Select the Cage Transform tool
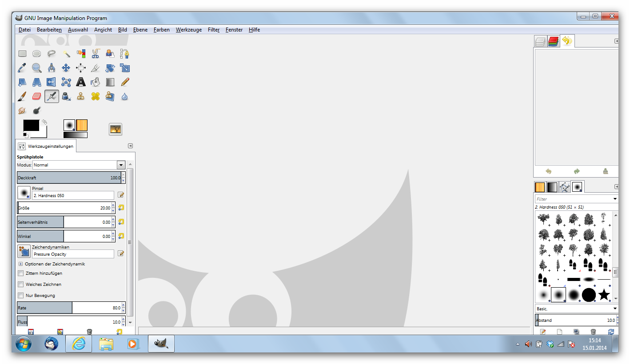The image size is (630, 364). (x=66, y=82)
